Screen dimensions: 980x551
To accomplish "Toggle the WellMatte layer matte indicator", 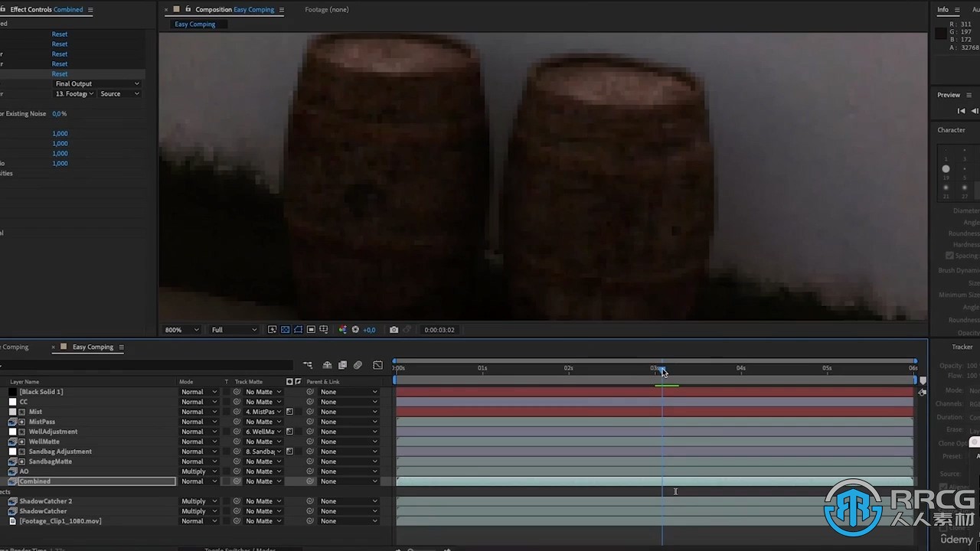I will coord(21,442).
